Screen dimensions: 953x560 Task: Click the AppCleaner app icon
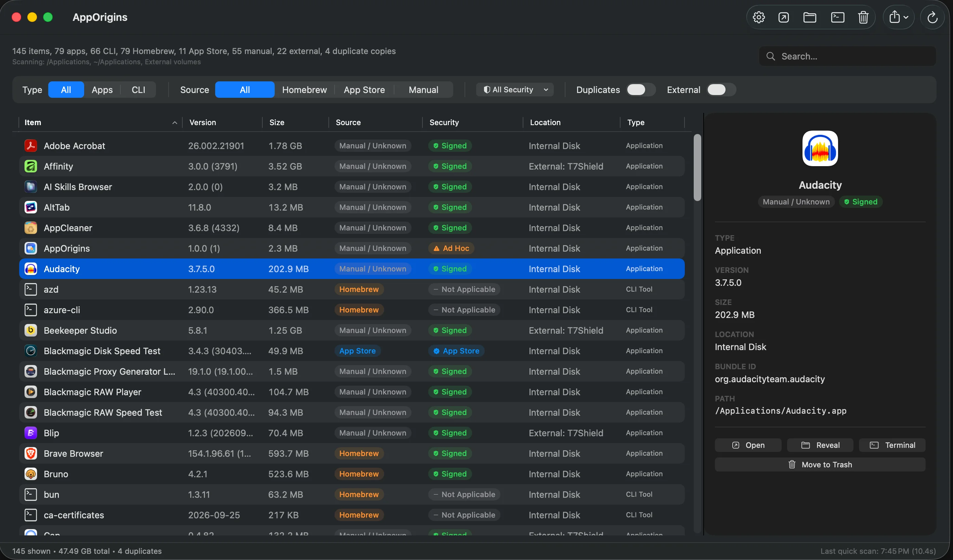coord(31,228)
